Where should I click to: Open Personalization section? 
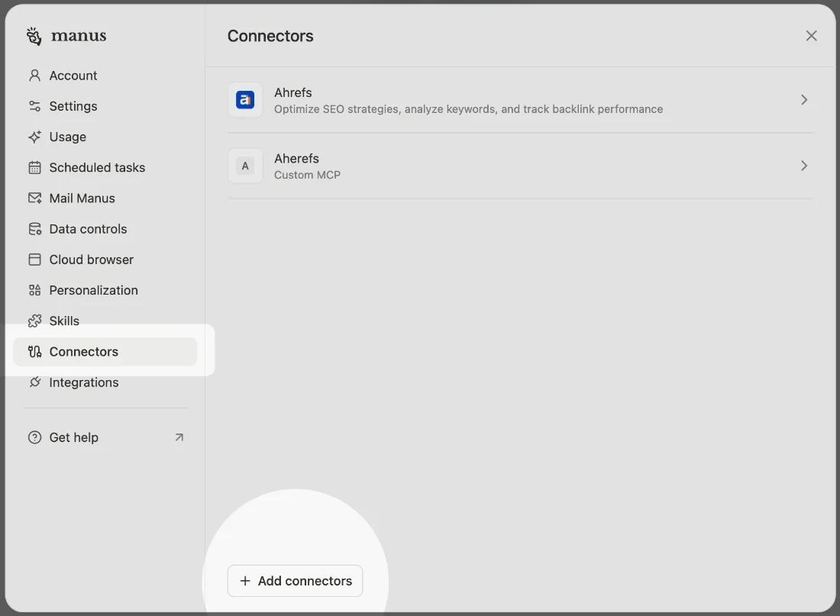(105, 290)
